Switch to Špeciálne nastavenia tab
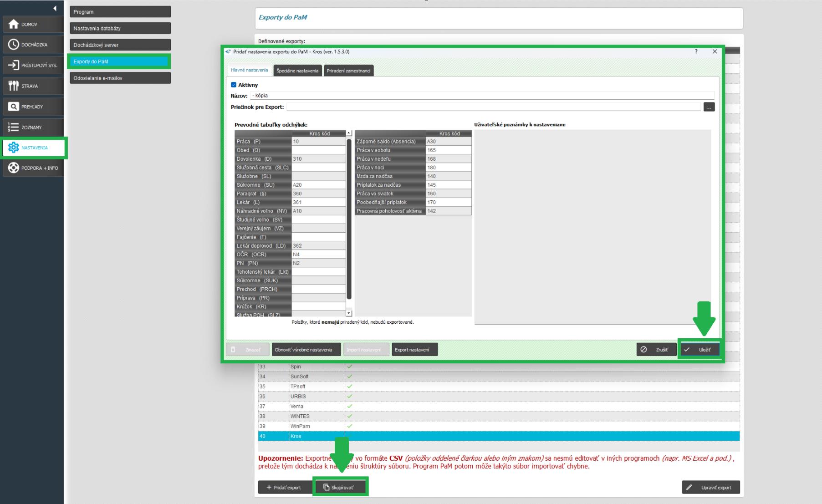This screenshot has height=504, width=822. 297,71
